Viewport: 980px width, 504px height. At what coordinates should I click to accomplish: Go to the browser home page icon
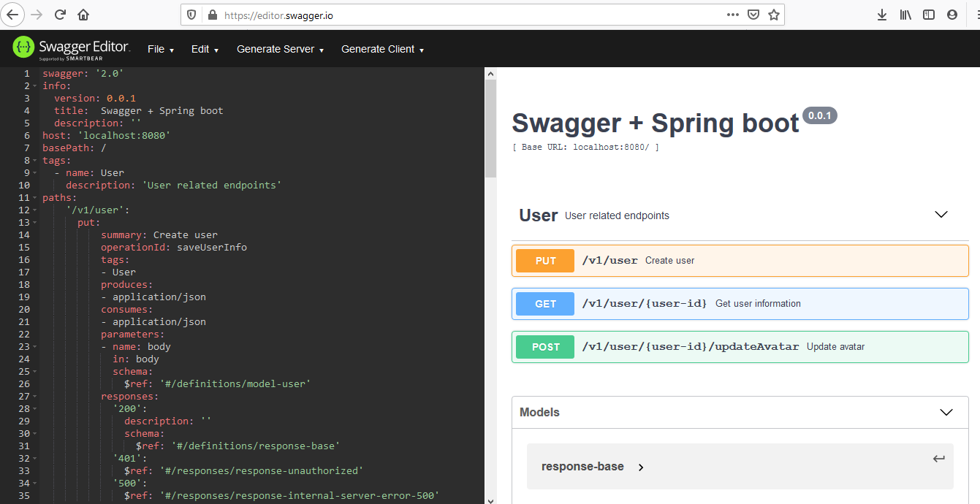pyautogui.click(x=83, y=15)
